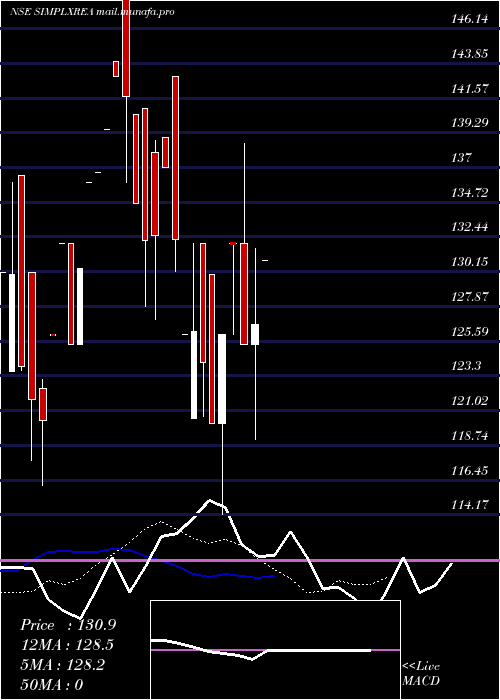Click the Price : 130.9 readout

68,625
